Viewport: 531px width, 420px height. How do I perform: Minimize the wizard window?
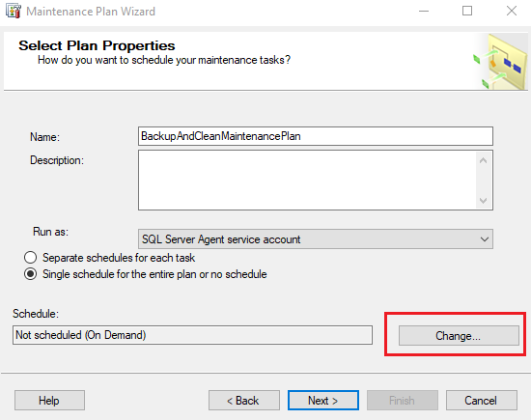point(424,12)
